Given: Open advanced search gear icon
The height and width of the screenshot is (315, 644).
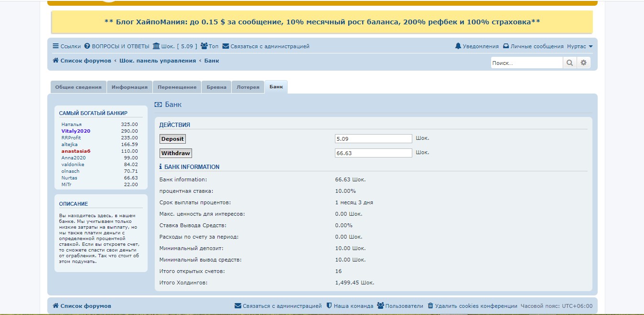Looking at the screenshot, I should (583, 63).
